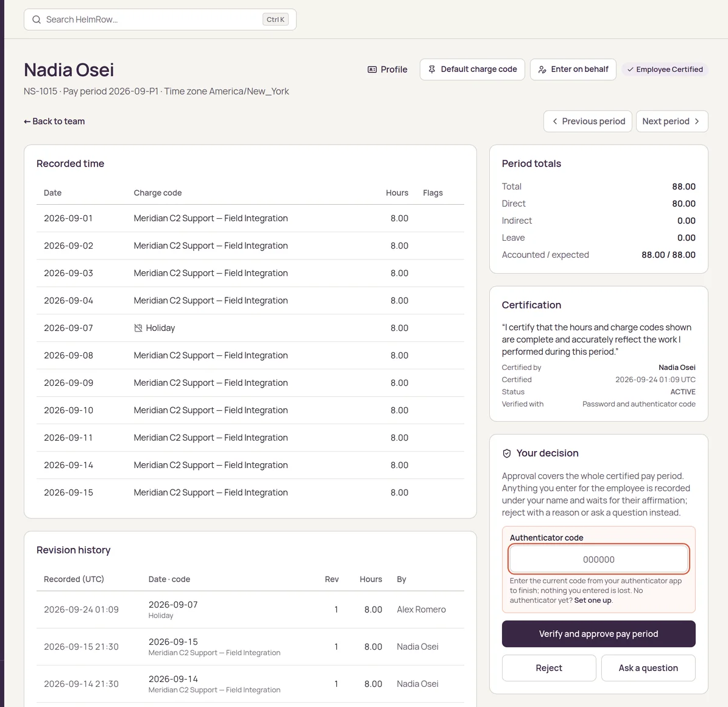Click the back arrow next to Back to team
Viewport: 728px width, 707px height.
click(27, 121)
